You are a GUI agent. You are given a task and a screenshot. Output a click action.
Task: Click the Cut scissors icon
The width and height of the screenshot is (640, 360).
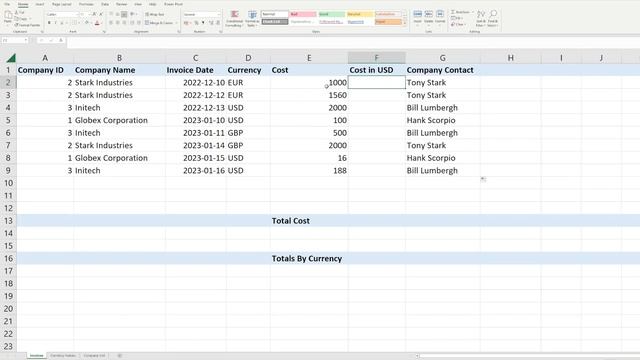point(17,13)
